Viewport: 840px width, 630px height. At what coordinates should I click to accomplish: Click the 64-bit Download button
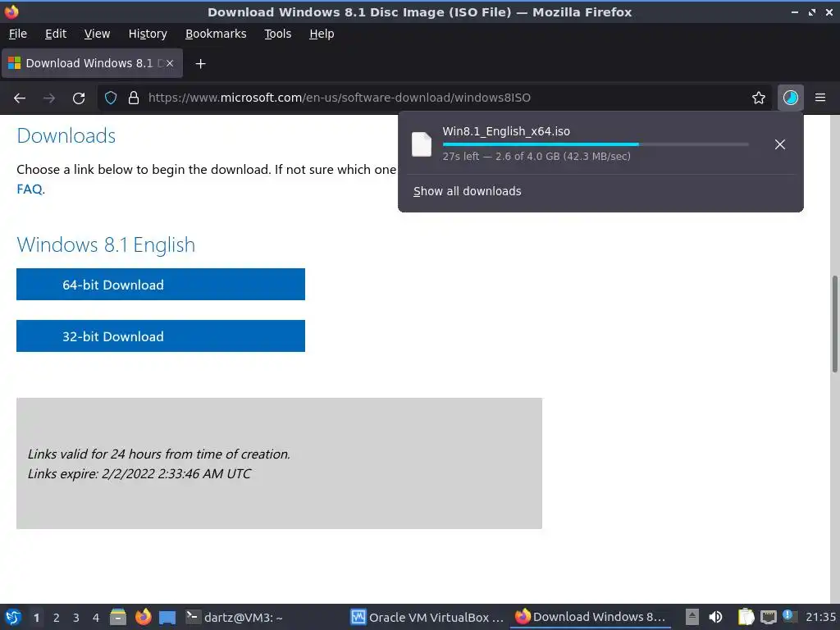pyautogui.click(x=161, y=285)
